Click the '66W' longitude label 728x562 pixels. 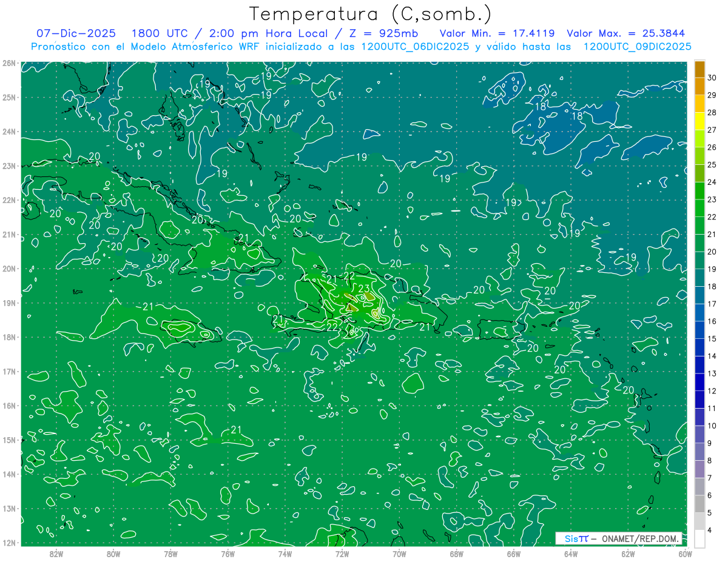(513, 554)
